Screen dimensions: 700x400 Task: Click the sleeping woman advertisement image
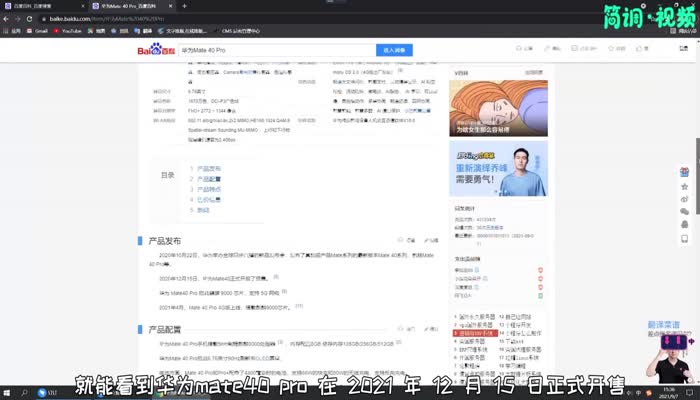click(x=497, y=106)
